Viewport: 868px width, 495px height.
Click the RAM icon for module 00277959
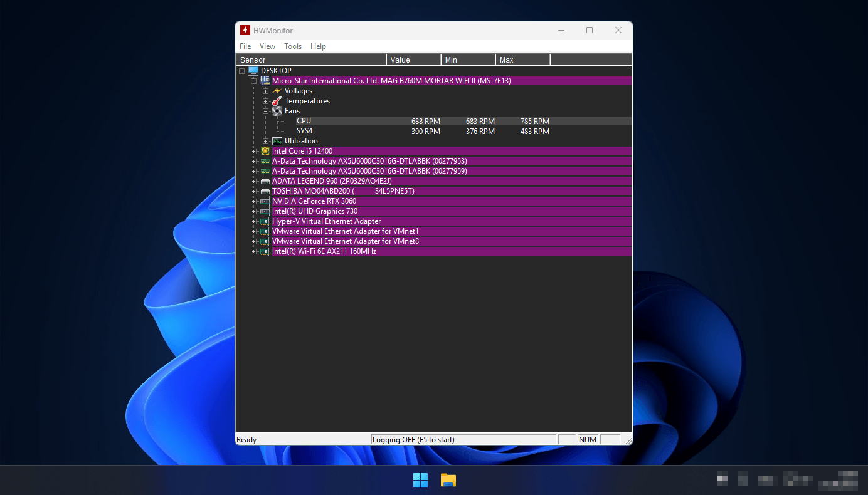(265, 171)
